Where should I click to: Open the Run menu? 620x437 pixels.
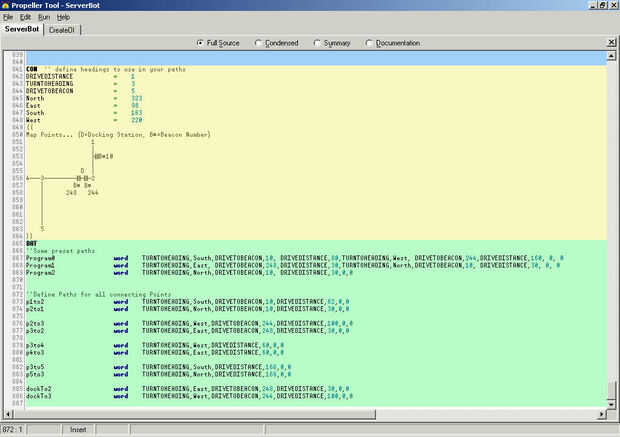pos(44,17)
